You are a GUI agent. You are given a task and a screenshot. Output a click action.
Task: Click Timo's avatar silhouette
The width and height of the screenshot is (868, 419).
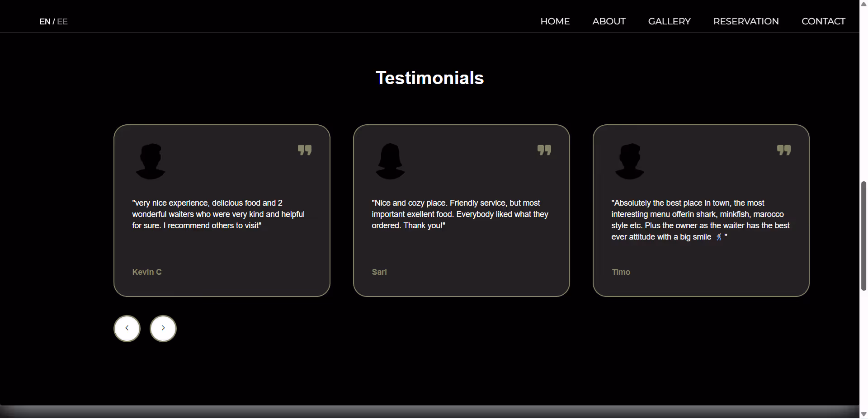pos(630,161)
